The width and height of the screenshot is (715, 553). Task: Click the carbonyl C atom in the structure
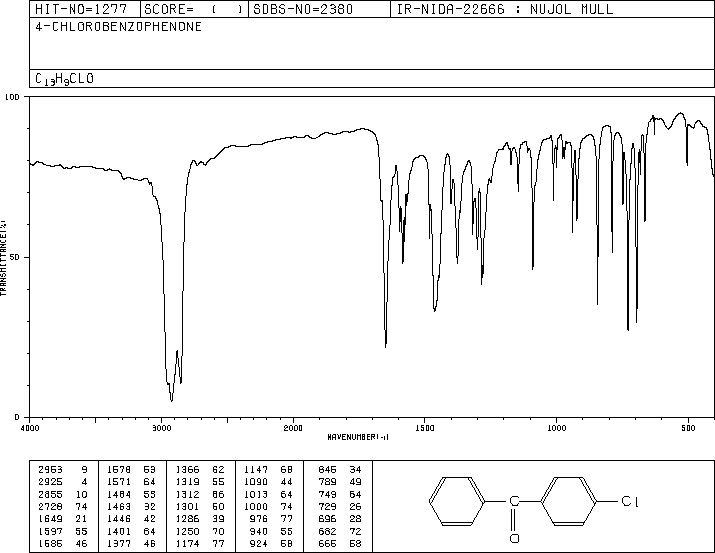point(514,501)
